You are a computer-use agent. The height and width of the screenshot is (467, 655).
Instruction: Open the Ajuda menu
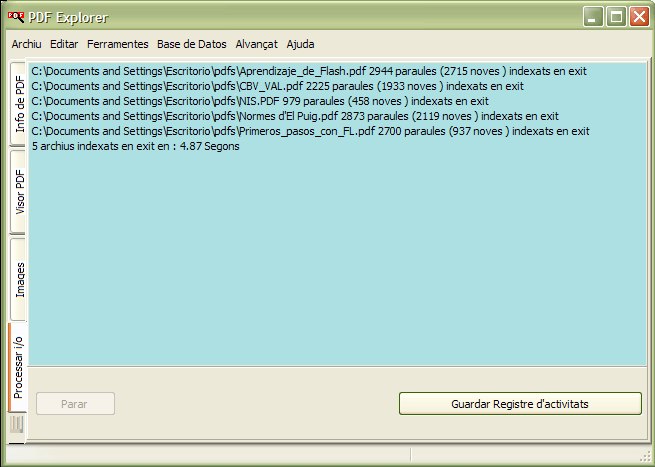click(x=300, y=44)
